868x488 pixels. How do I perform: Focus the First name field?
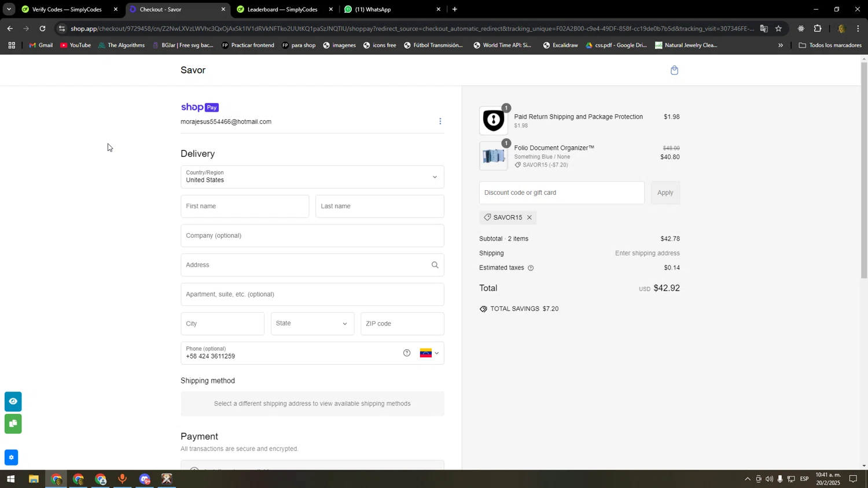[x=245, y=206]
